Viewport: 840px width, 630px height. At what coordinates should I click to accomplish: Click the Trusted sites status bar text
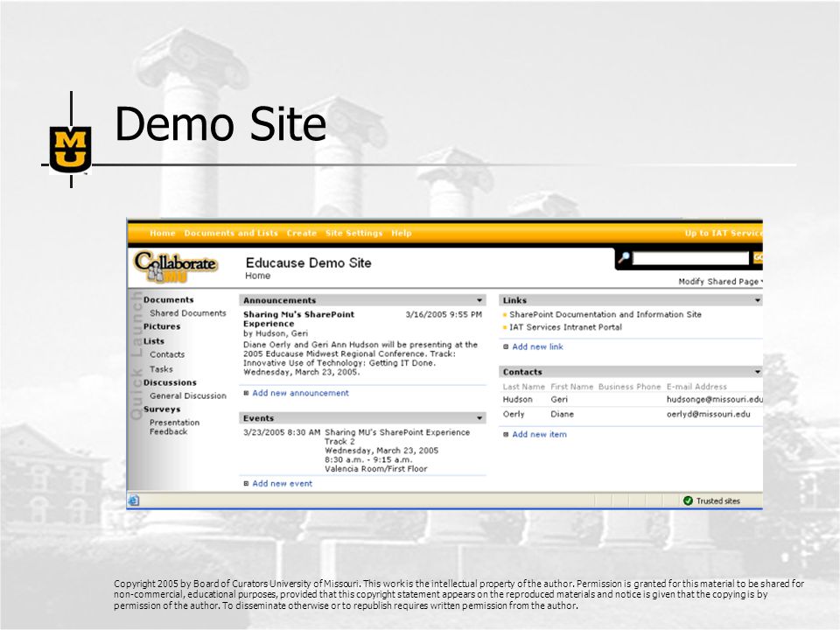[717, 500]
